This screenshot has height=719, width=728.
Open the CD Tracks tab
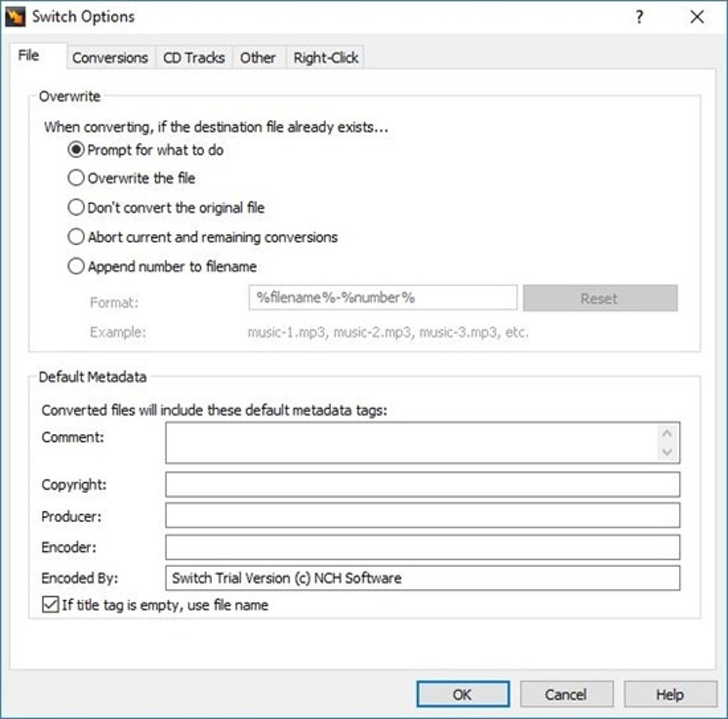pyautogui.click(x=193, y=57)
